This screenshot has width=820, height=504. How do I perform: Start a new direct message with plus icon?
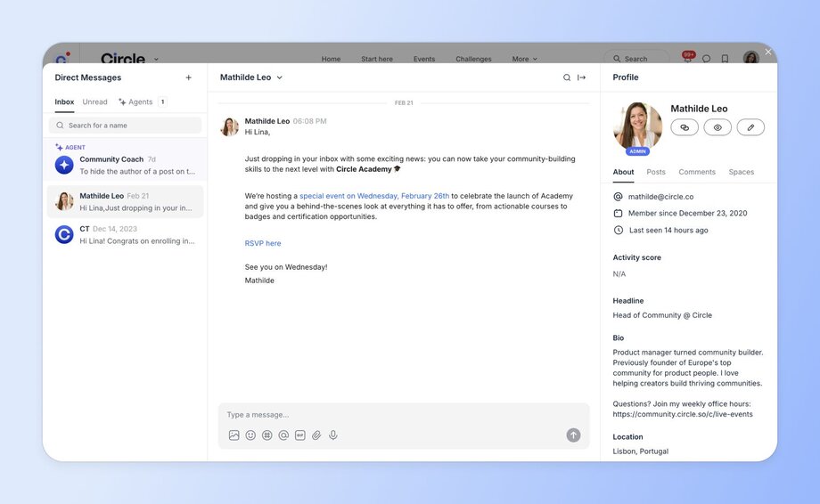tap(188, 77)
